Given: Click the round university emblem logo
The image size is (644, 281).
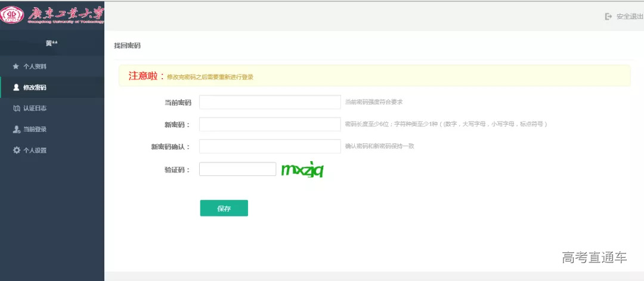Looking at the screenshot, I should (x=12, y=15).
